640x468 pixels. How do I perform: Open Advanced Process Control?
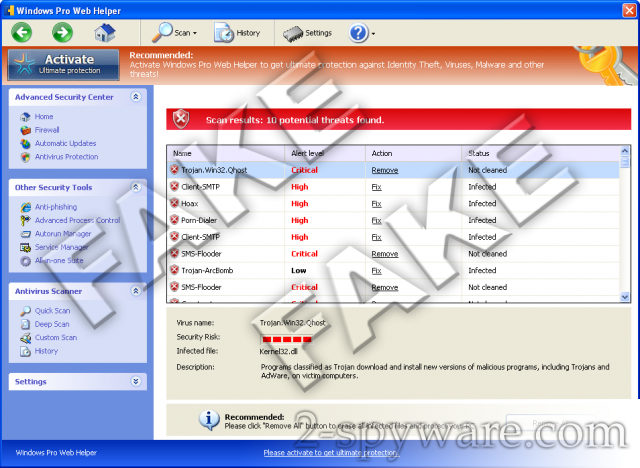point(78,220)
